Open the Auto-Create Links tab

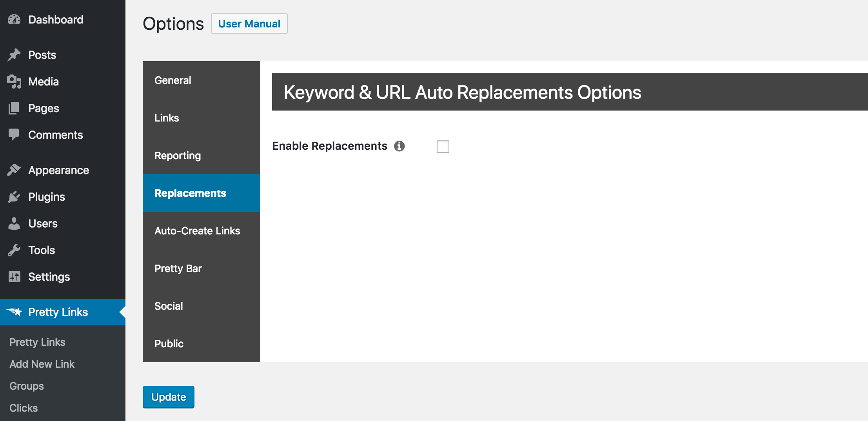[x=197, y=230]
